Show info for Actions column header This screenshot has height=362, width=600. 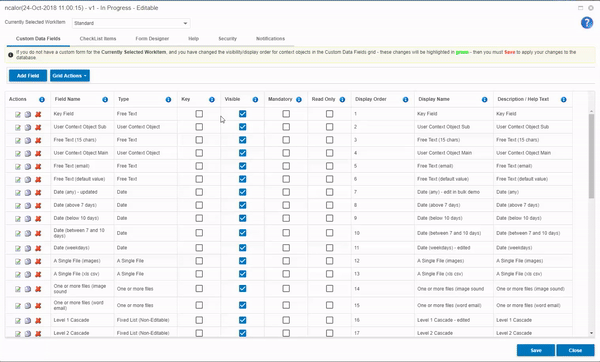pos(42,99)
